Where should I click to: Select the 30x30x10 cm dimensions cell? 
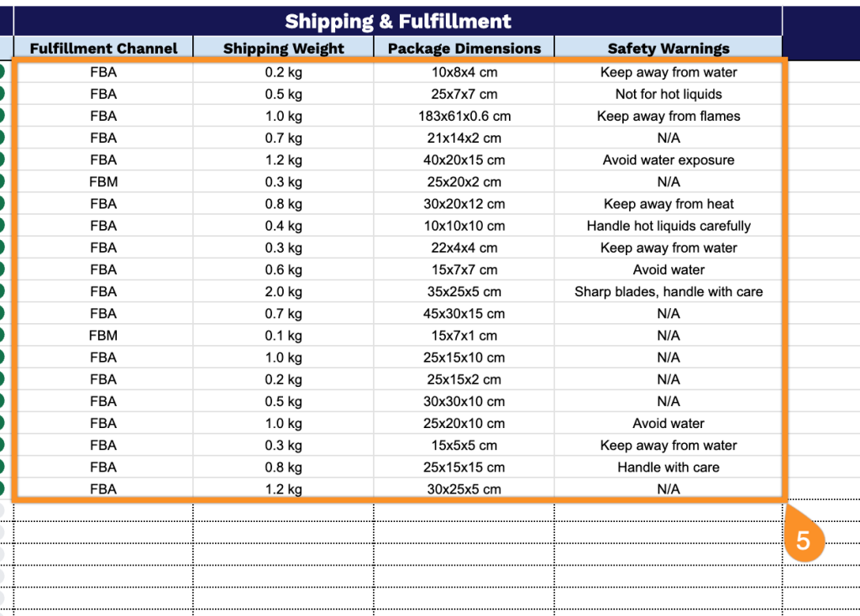tap(464, 401)
